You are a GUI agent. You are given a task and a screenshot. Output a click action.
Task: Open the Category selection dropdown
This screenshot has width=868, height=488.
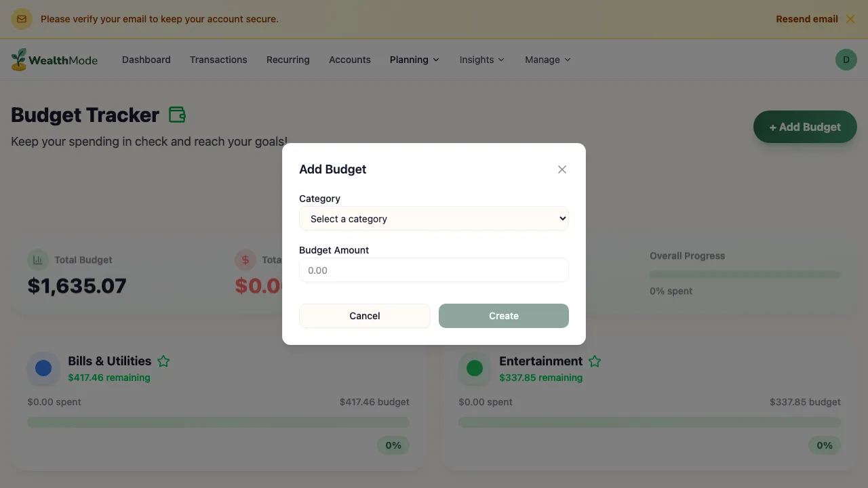433,218
